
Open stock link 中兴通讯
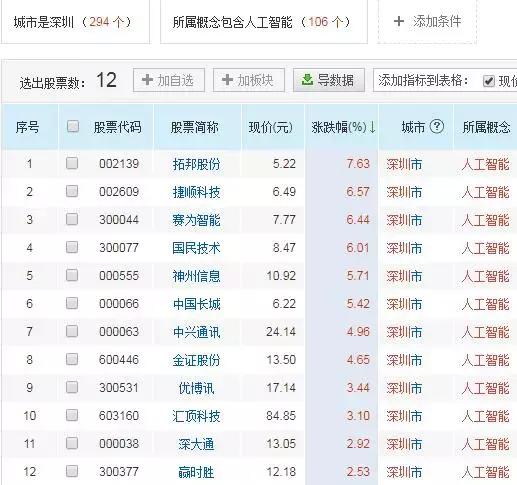pyautogui.click(x=196, y=332)
